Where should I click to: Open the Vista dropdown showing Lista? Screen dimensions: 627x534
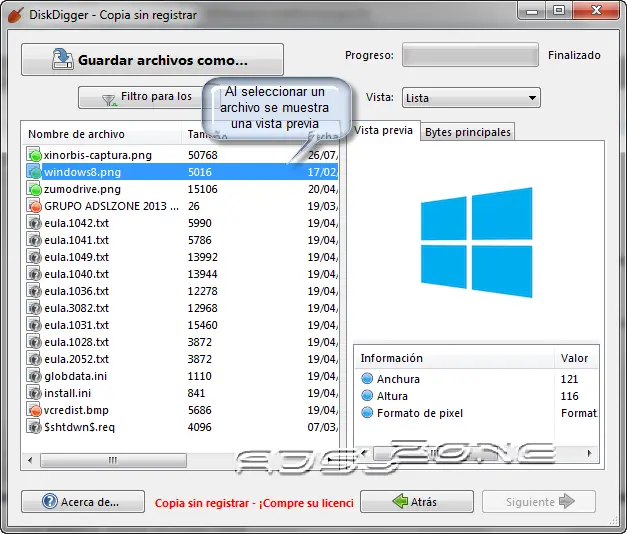point(471,98)
